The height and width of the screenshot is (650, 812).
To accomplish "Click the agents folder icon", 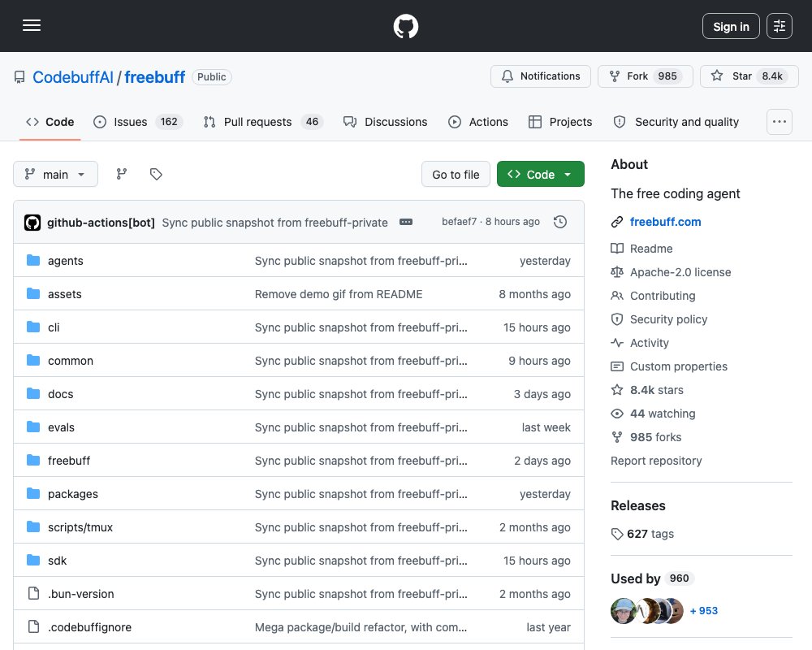I will tap(33, 260).
